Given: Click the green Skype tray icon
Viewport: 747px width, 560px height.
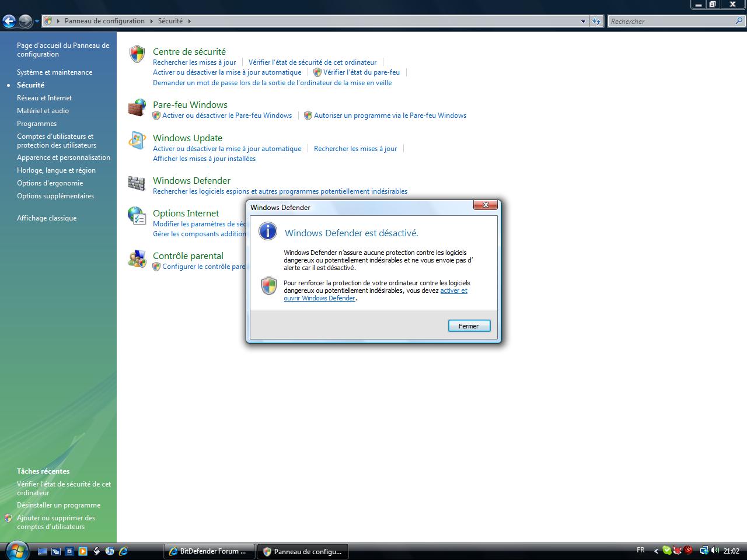Looking at the screenshot, I should point(666,550).
